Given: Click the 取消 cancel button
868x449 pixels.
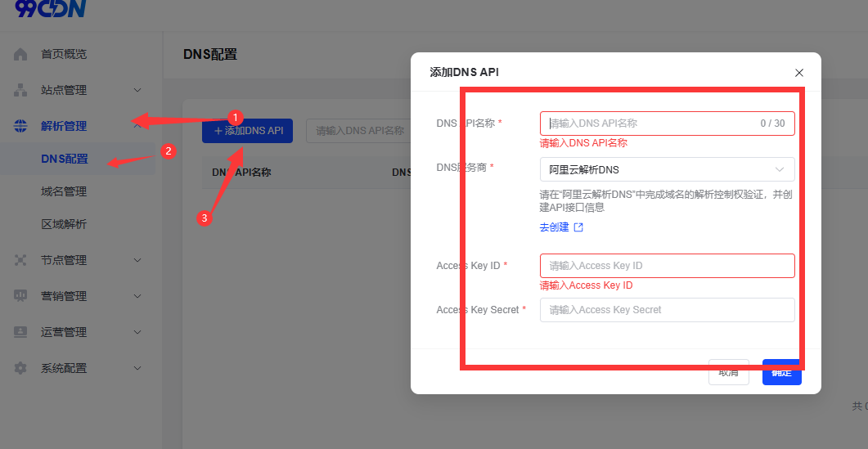Looking at the screenshot, I should (x=728, y=372).
